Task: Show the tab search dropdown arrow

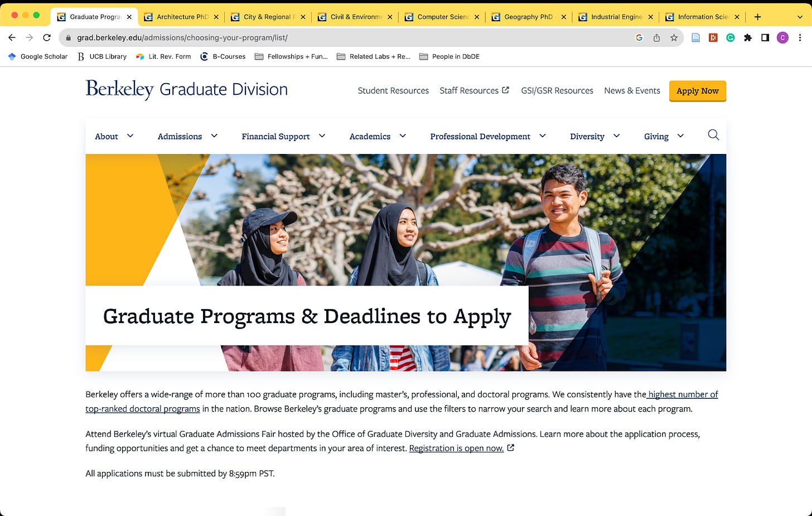Action: 800,17
